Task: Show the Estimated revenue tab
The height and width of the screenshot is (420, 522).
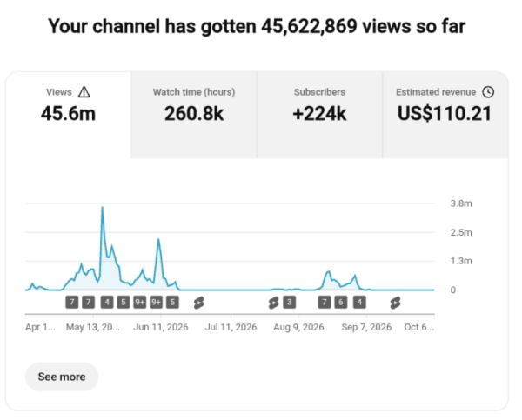Action: 445,115
